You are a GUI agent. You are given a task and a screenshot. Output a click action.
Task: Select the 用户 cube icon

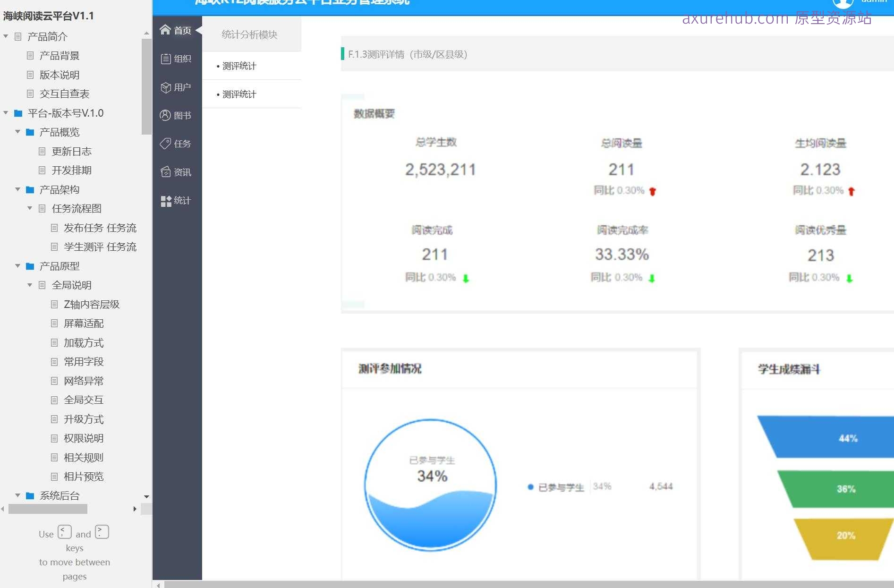click(165, 87)
